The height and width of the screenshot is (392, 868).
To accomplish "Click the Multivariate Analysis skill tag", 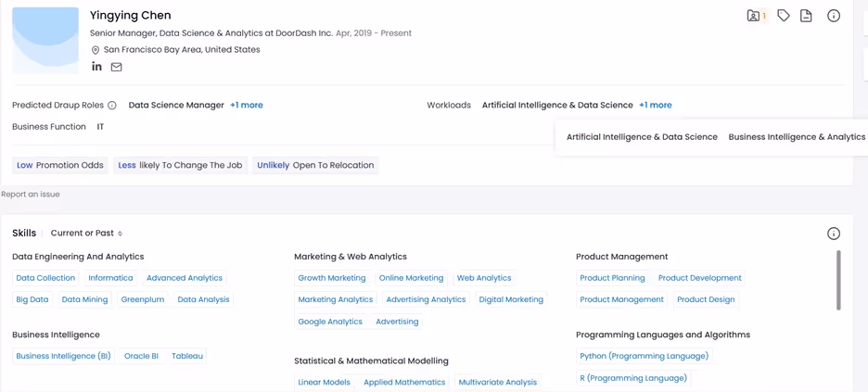I will (498, 382).
